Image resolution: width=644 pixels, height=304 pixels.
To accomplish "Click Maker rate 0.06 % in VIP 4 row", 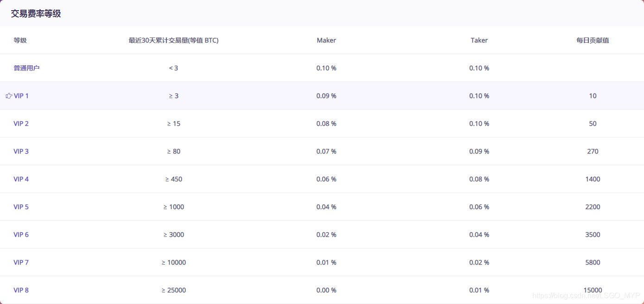I will click(326, 179).
